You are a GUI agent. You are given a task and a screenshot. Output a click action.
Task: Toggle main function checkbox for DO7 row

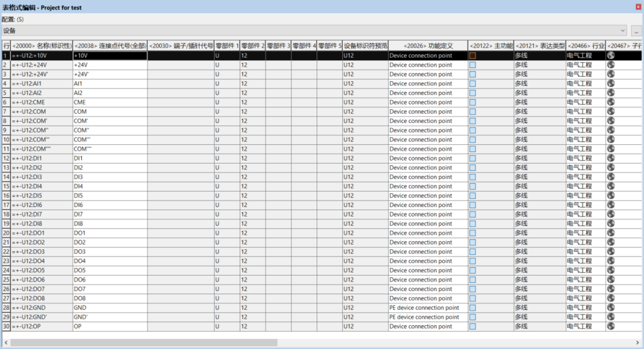473,289
